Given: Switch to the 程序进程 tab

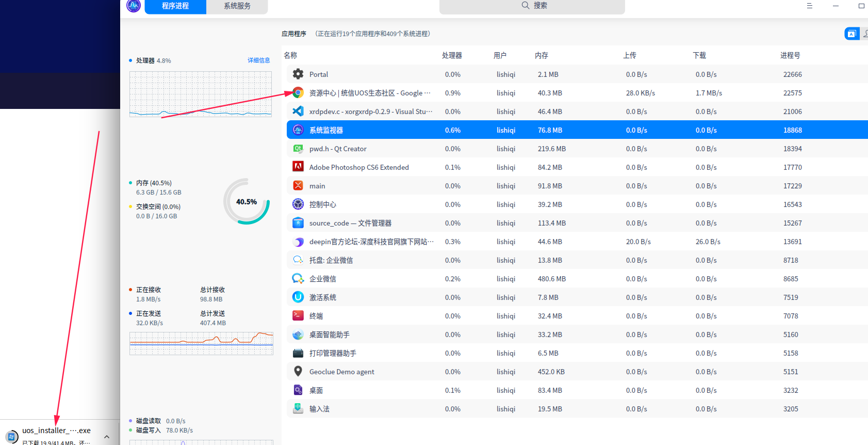Looking at the screenshot, I should [175, 6].
